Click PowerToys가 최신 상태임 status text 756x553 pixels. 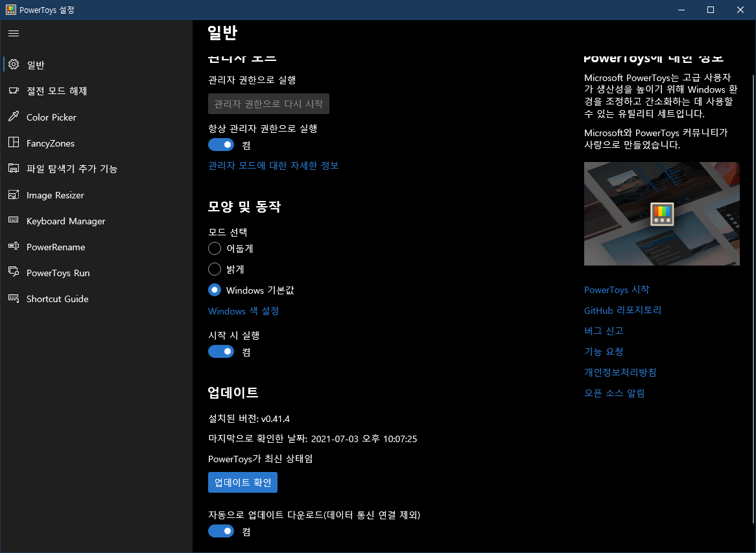point(261,458)
